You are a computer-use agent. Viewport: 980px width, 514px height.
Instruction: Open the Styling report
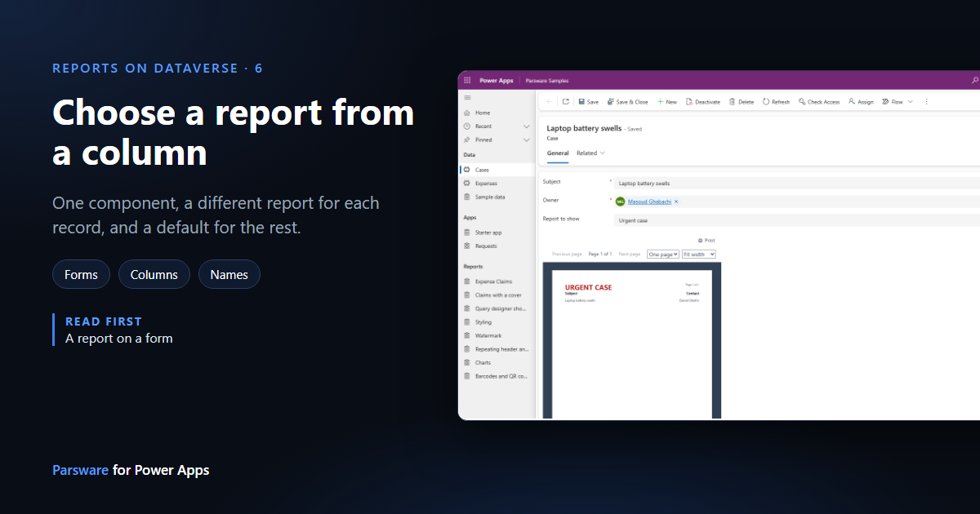(x=497, y=322)
